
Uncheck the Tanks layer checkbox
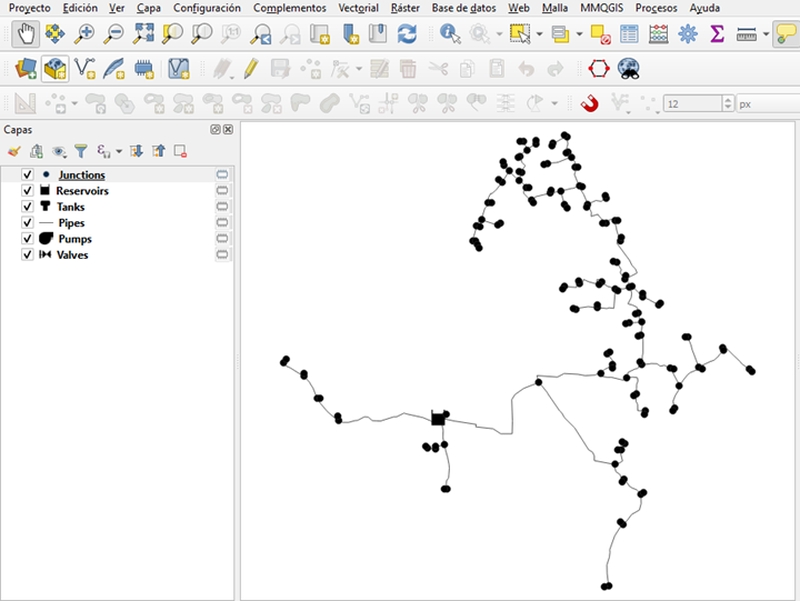(27, 207)
